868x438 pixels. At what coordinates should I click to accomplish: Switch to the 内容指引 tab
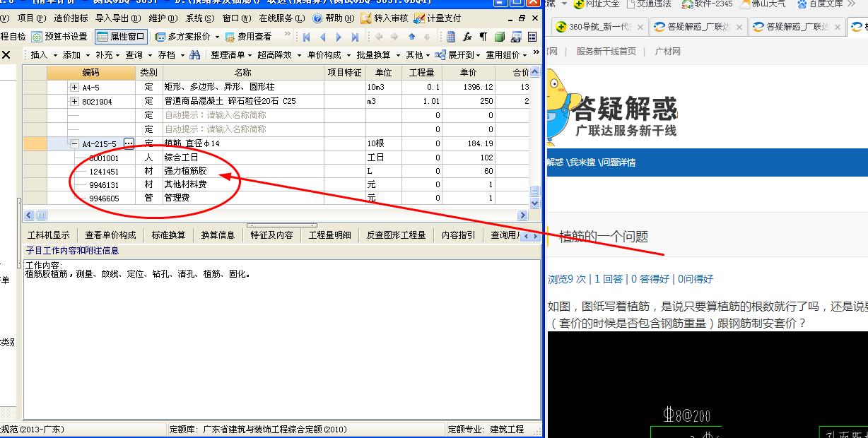click(458, 235)
